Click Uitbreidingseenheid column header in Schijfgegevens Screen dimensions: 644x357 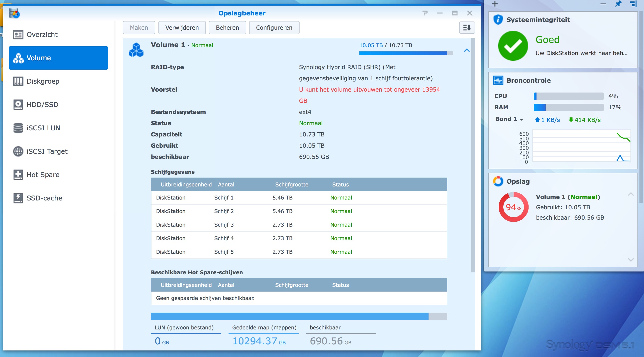[186, 185]
